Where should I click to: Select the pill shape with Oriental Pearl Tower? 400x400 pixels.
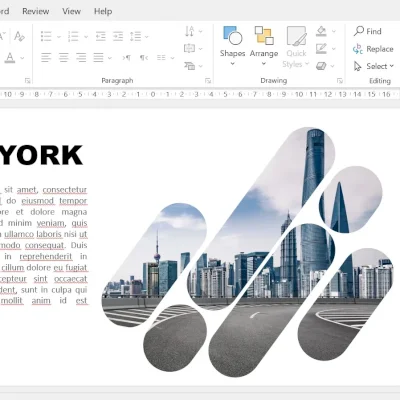coord(154,265)
